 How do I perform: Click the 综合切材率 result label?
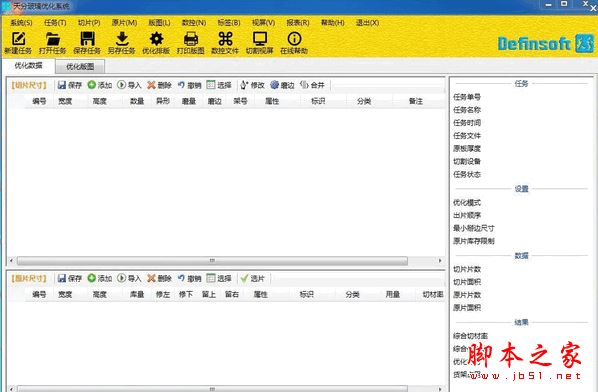[470, 336]
